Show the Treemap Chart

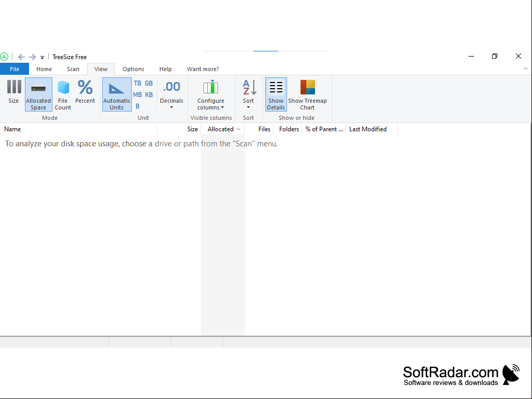[307, 94]
